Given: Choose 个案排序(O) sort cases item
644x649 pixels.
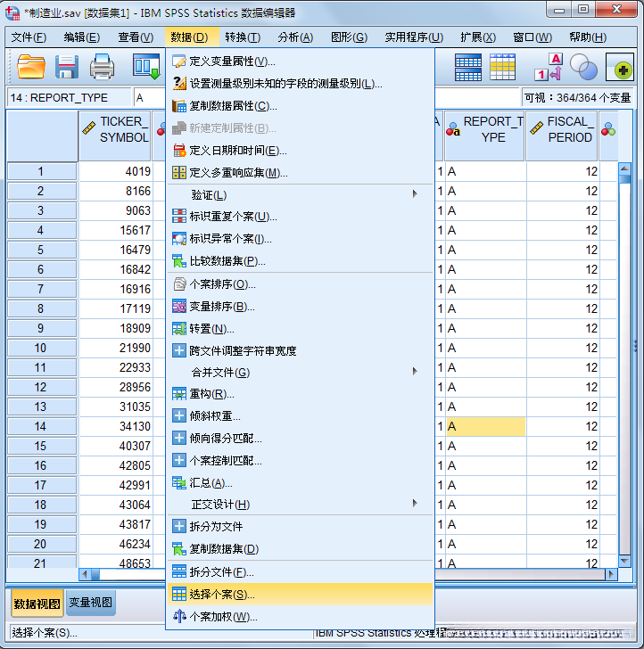Looking at the screenshot, I should [x=300, y=284].
